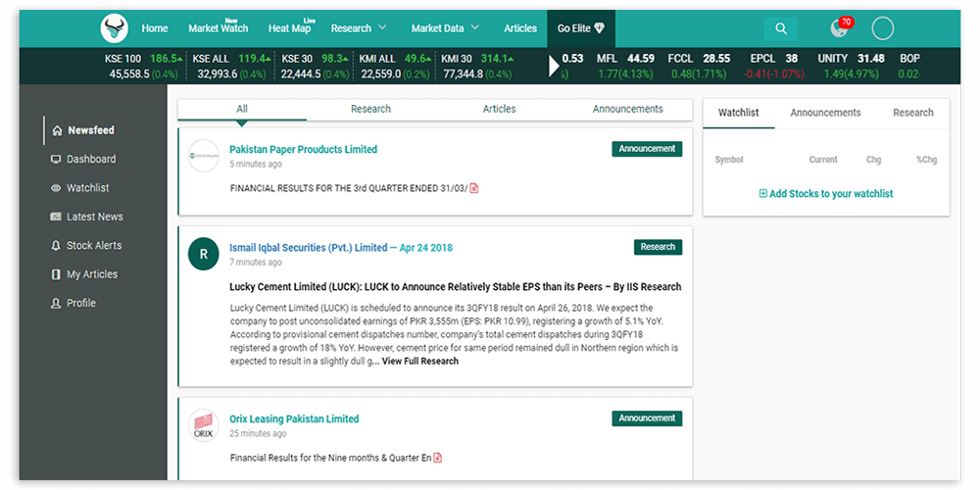Select the Articles tab in the newsfeed
Image resolution: width=980 pixels, height=490 pixels.
click(500, 110)
